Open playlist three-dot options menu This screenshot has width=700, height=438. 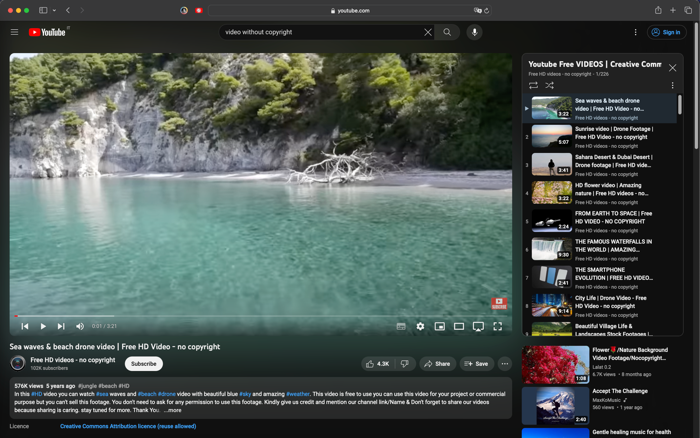point(672,85)
